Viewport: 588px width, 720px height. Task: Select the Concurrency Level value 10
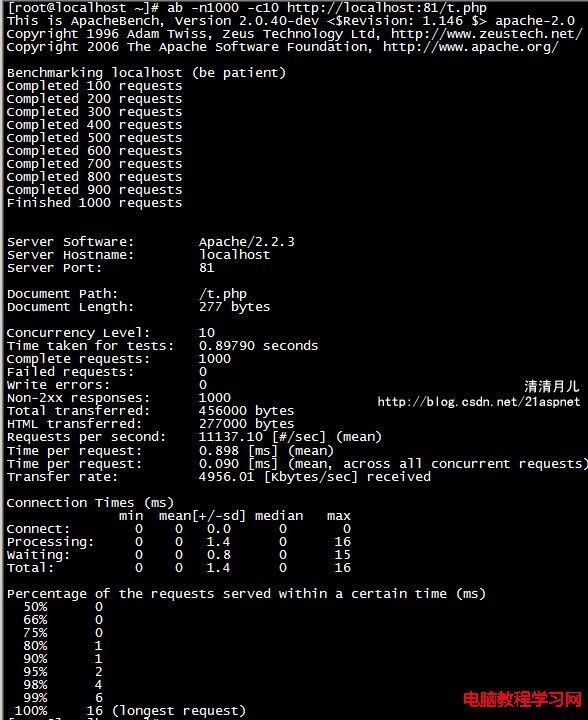click(207, 332)
